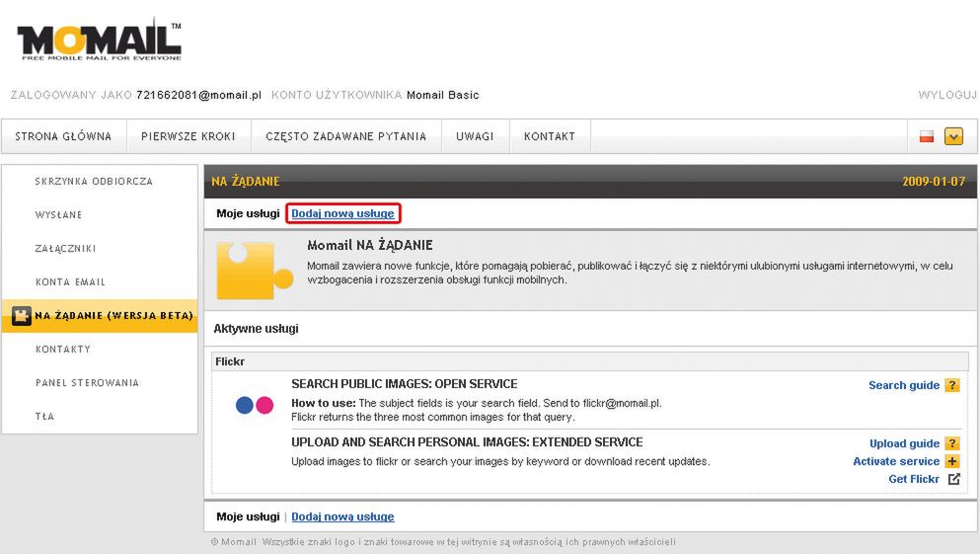Screen dimensions: 980x554
Task: Click the Upload guide question mark icon
Action: tap(952, 443)
